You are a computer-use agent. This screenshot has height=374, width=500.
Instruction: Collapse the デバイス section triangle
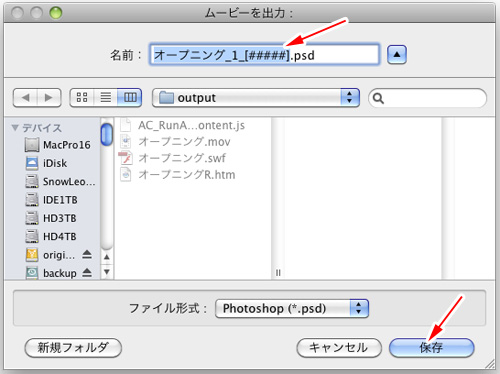point(15,128)
